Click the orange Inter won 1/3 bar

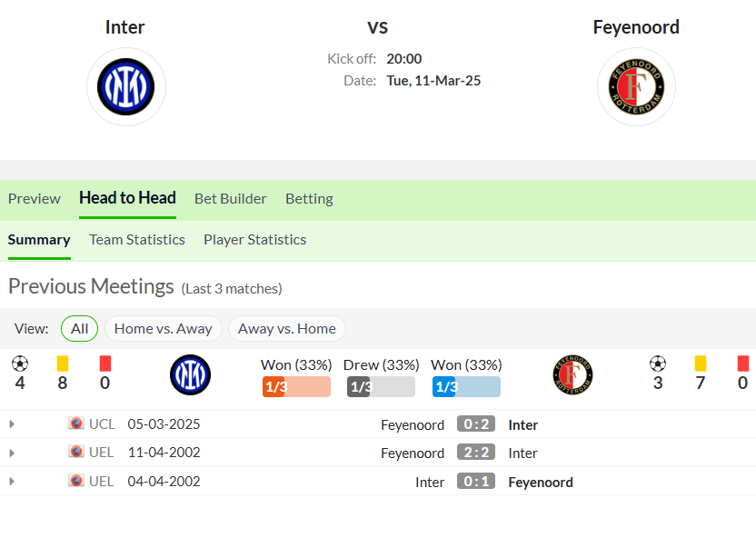click(x=296, y=386)
